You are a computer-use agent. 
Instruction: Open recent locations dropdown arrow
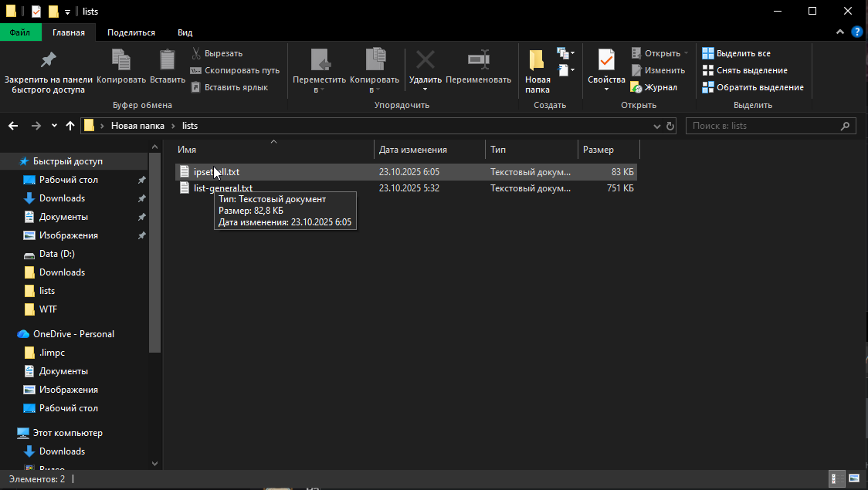click(54, 126)
